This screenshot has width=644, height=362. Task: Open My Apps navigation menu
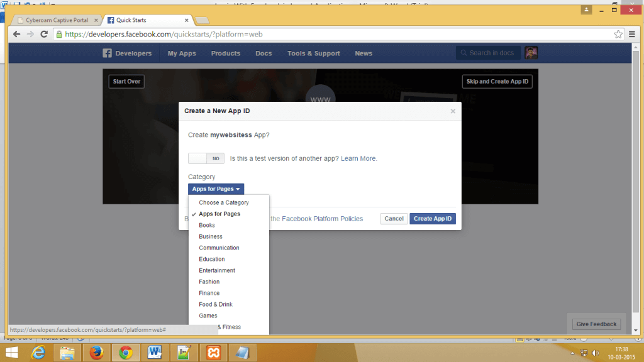pos(182,53)
